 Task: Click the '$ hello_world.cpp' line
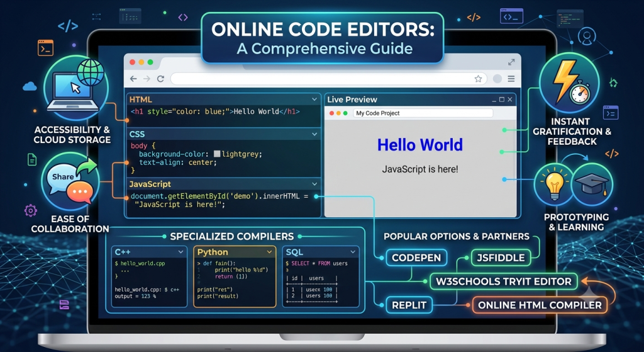click(x=140, y=264)
